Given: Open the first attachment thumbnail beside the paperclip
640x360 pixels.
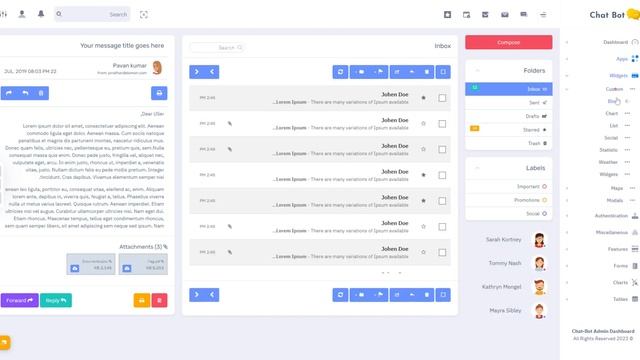Looking at the screenshot, I should pyautogui.click(x=143, y=264).
